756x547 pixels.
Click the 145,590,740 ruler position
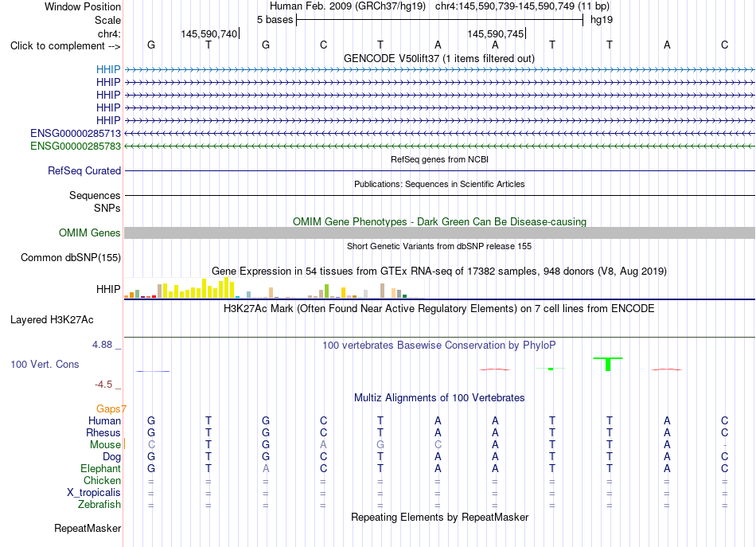point(209,33)
